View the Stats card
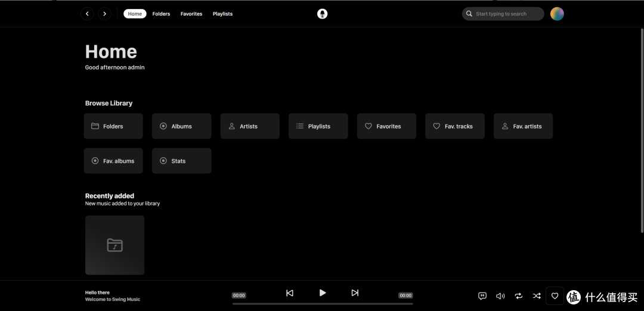 pos(181,161)
